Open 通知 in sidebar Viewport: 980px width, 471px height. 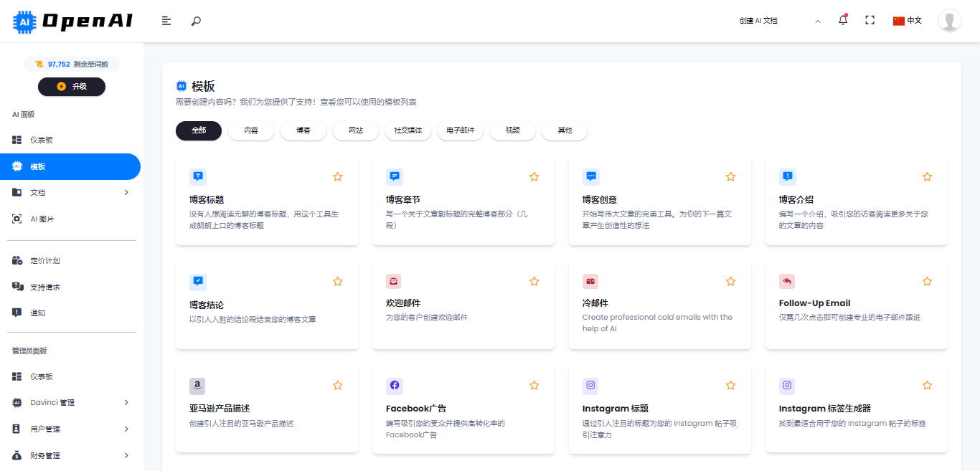pyautogui.click(x=70, y=313)
